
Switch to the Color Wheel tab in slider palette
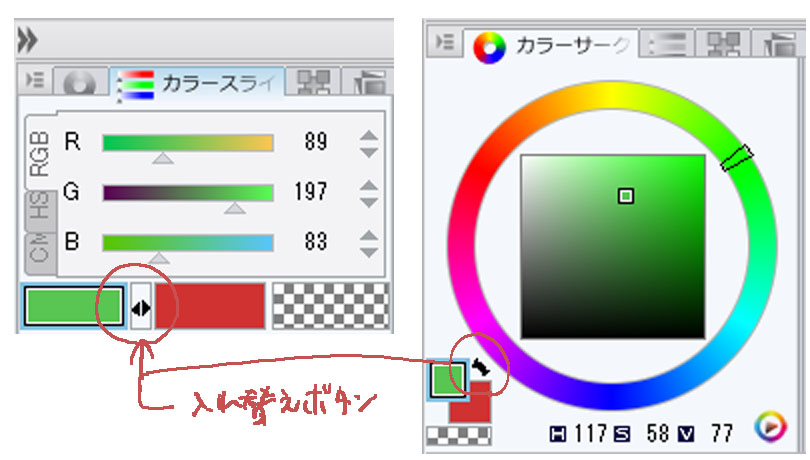coord(80,82)
